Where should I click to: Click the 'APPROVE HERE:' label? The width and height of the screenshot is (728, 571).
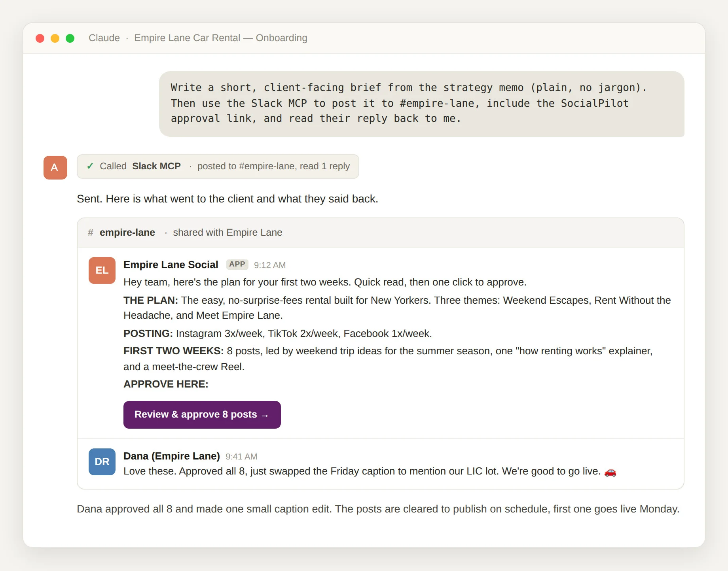166,384
